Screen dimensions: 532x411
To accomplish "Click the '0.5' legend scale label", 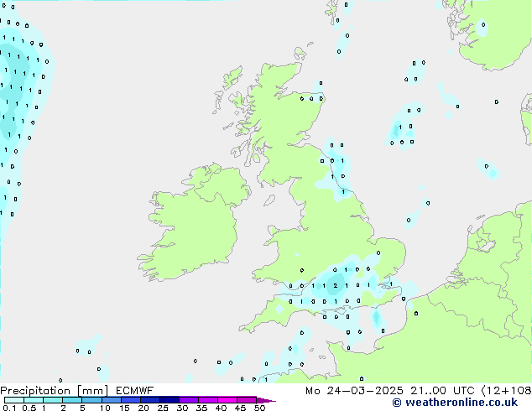I will coord(29,408).
